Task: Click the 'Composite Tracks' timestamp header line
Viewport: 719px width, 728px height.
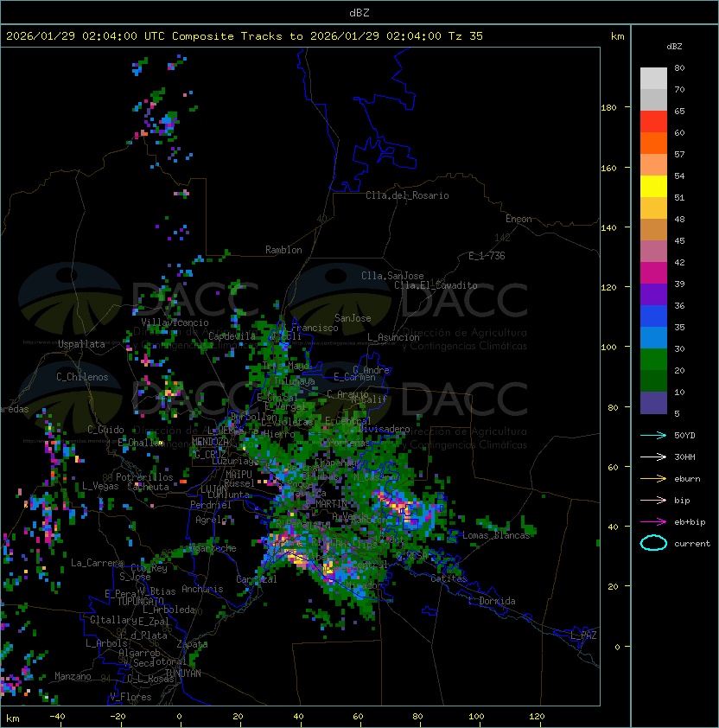Action: (245, 36)
